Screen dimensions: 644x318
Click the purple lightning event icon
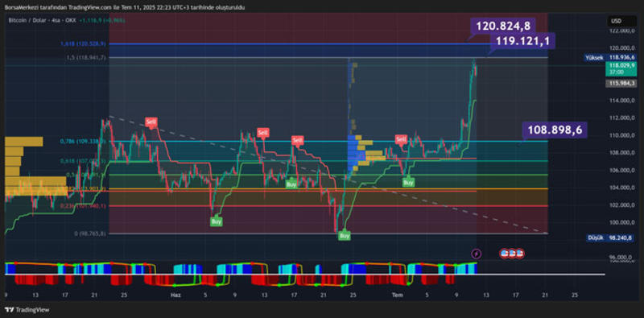(x=477, y=254)
